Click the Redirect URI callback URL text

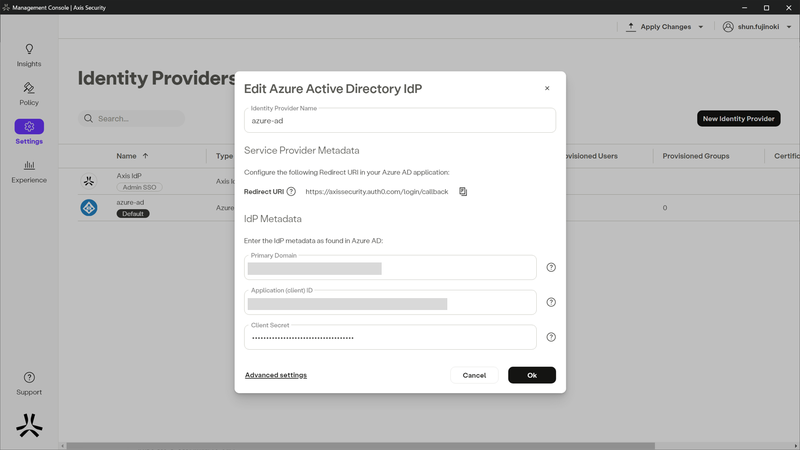pos(377,191)
